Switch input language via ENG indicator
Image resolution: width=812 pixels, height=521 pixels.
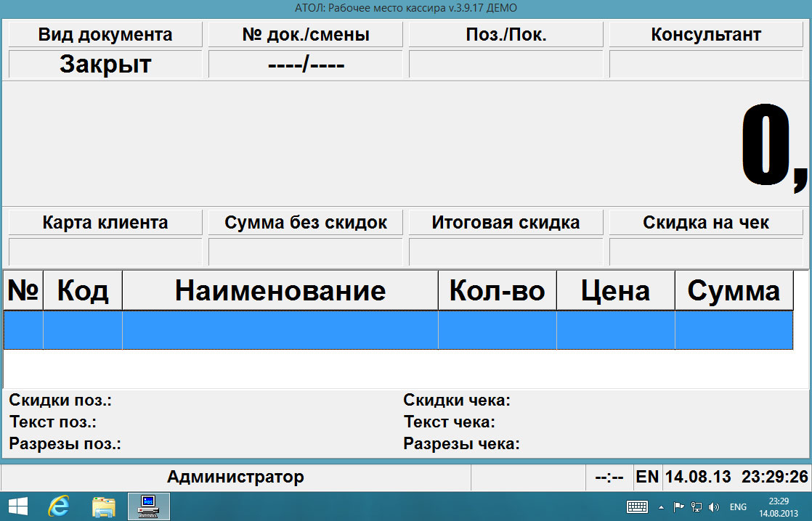738,506
